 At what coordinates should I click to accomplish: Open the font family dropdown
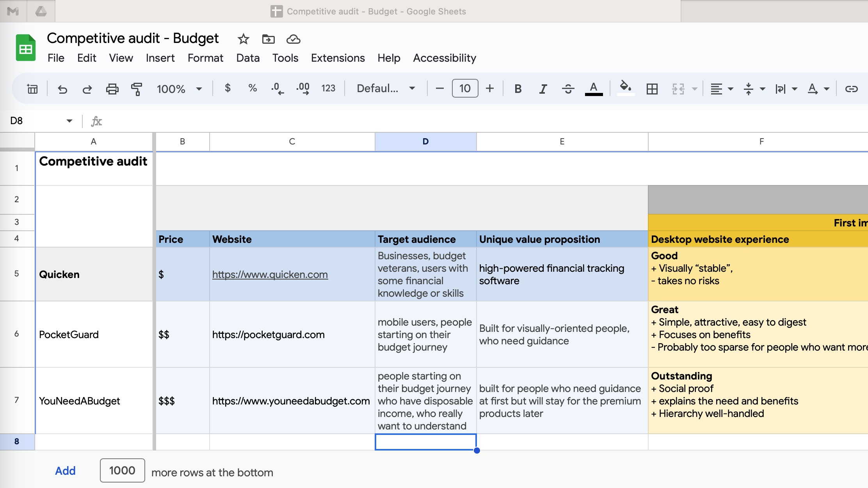tap(386, 89)
